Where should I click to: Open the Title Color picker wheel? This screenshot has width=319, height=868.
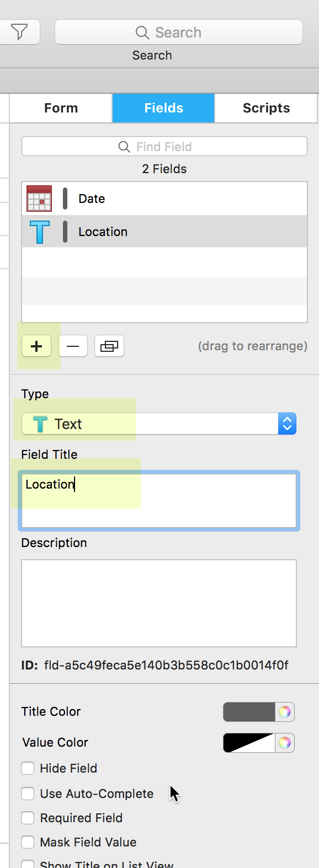[285, 712]
